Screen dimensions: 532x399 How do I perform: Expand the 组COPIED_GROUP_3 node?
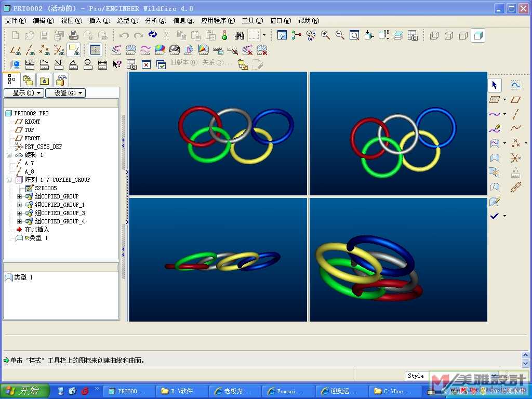point(19,213)
